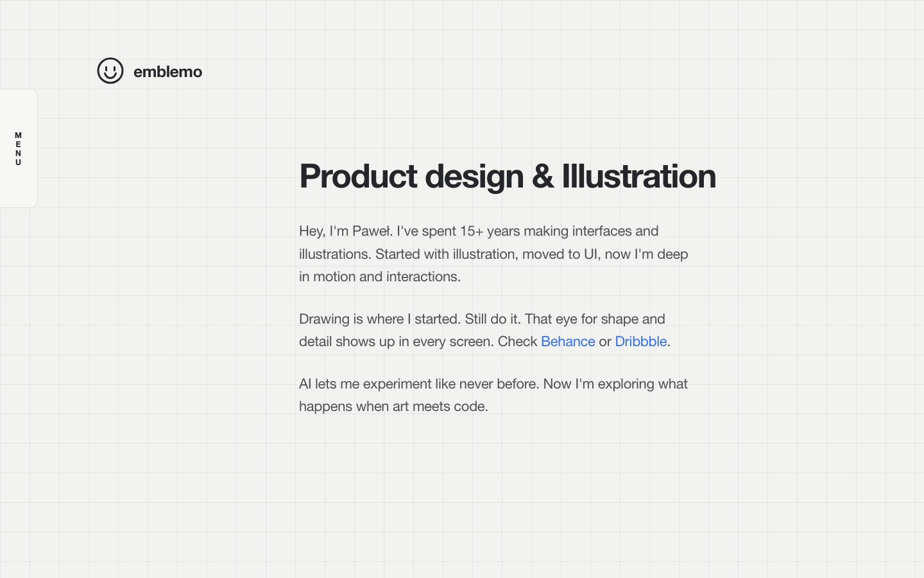
Task: Click the paragraph about AI experiments
Action: 493,395
